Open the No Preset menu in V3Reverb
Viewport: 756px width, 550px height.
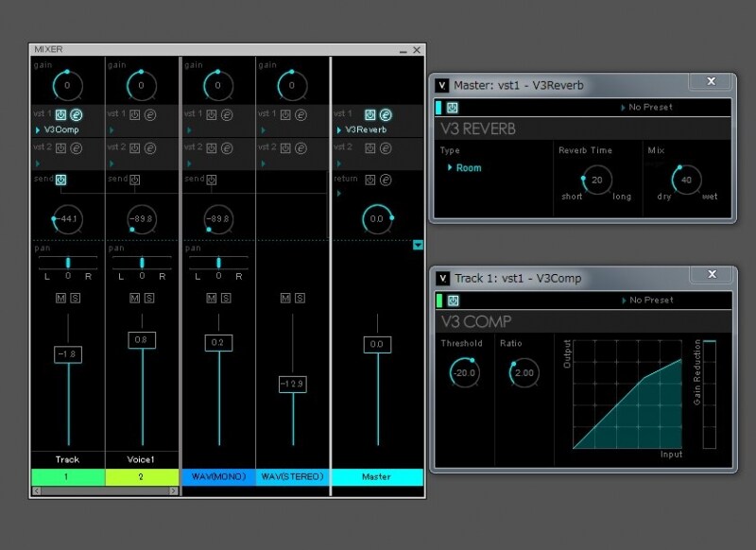646,107
